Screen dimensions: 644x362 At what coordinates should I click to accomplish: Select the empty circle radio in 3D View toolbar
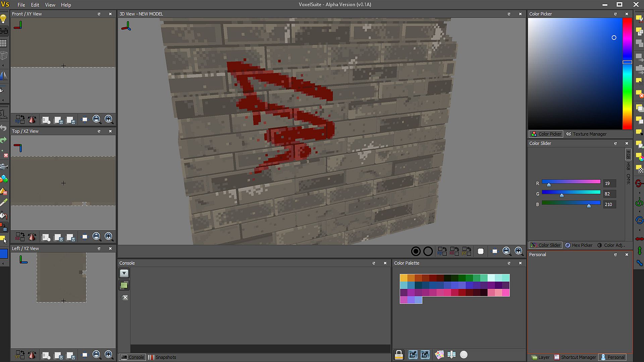pyautogui.click(x=428, y=251)
